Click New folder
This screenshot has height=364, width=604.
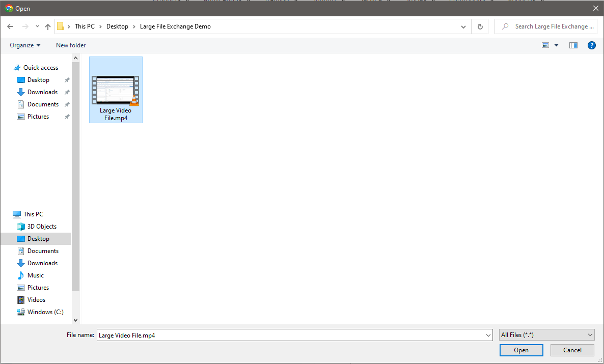70,45
